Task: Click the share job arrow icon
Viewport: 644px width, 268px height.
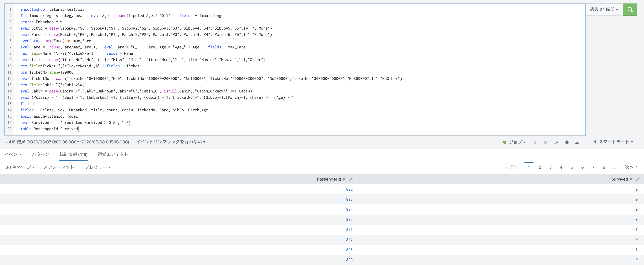Action: coord(557,142)
